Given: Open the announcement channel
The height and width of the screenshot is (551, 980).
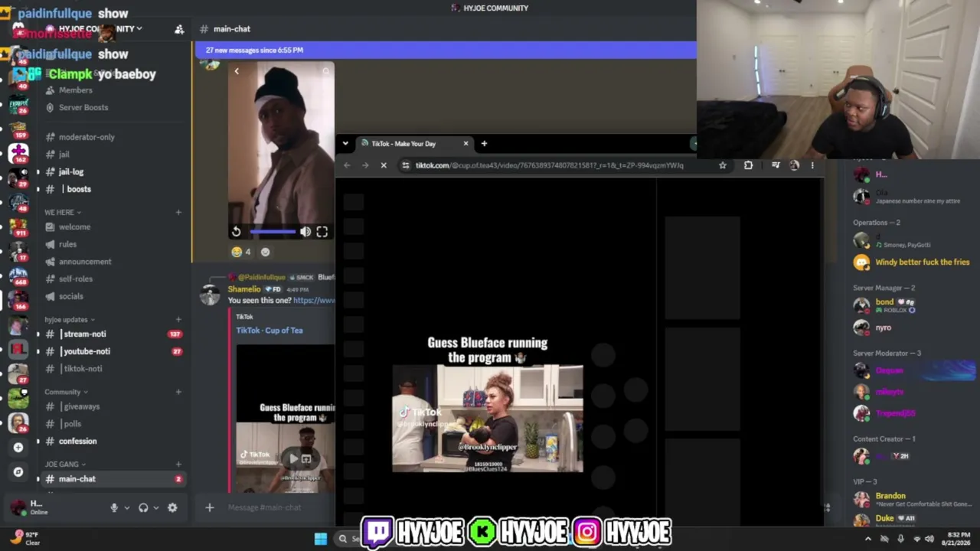Looking at the screenshot, I should tap(85, 262).
